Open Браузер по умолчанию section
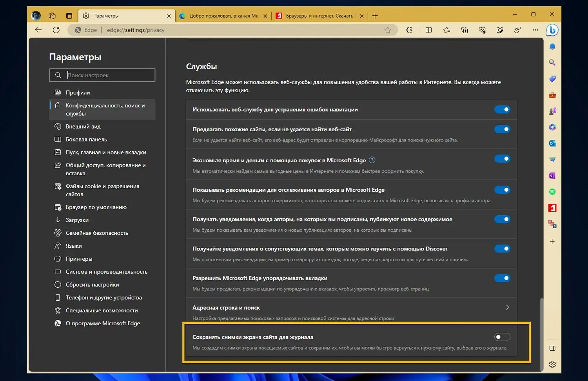 tap(102, 207)
